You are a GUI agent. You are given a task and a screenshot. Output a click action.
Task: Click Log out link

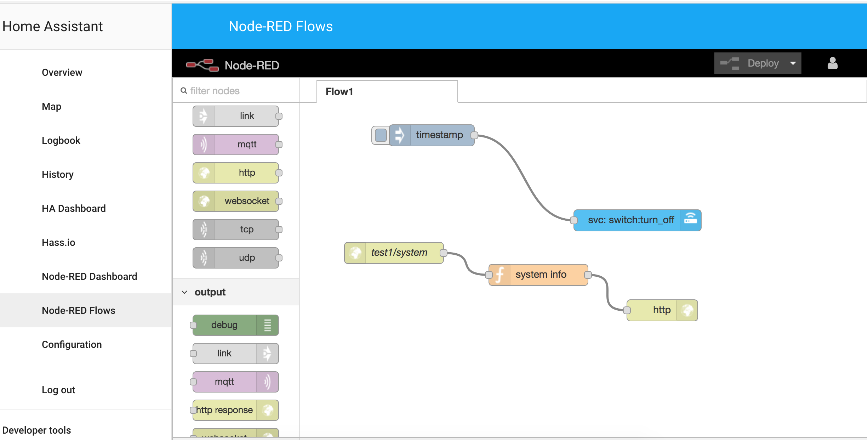58,390
